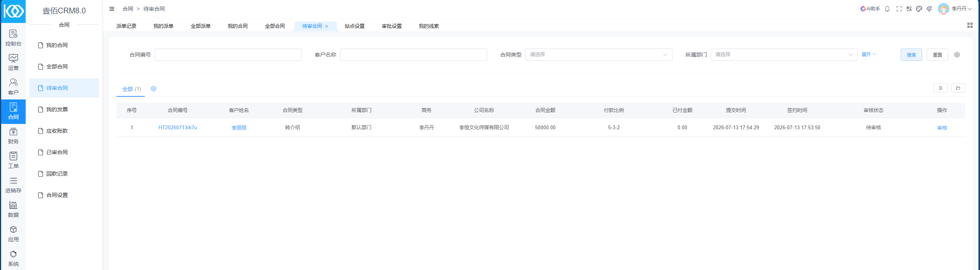Viewport: 980px width, 270px height.
Task: Focus the 合同编号 input field
Action: (x=228, y=55)
